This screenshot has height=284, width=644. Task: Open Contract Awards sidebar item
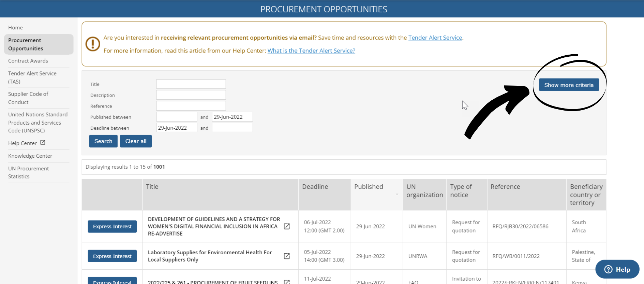(x=28, y=61)
